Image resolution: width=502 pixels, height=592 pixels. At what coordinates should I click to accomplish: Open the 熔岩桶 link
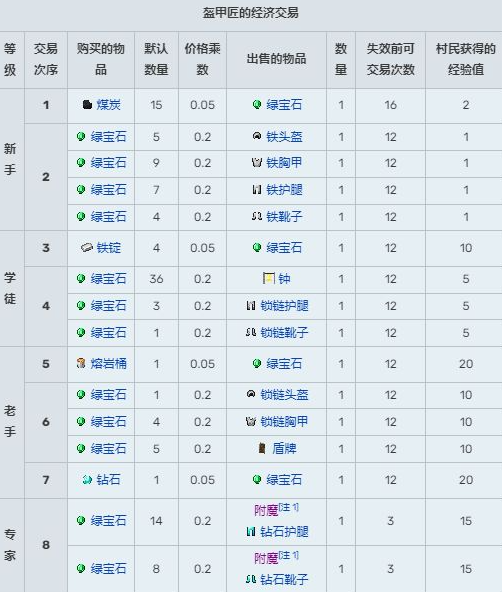(x=108, y=364)
